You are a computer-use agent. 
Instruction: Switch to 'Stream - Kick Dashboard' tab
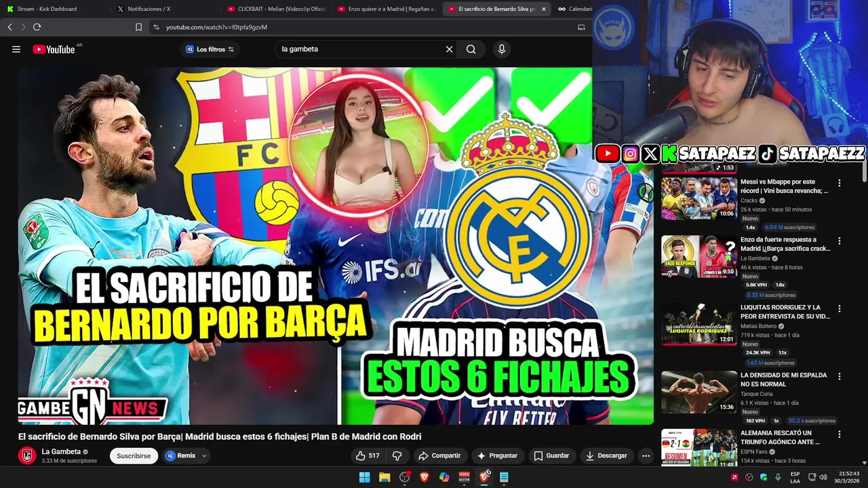coord(54,9)
